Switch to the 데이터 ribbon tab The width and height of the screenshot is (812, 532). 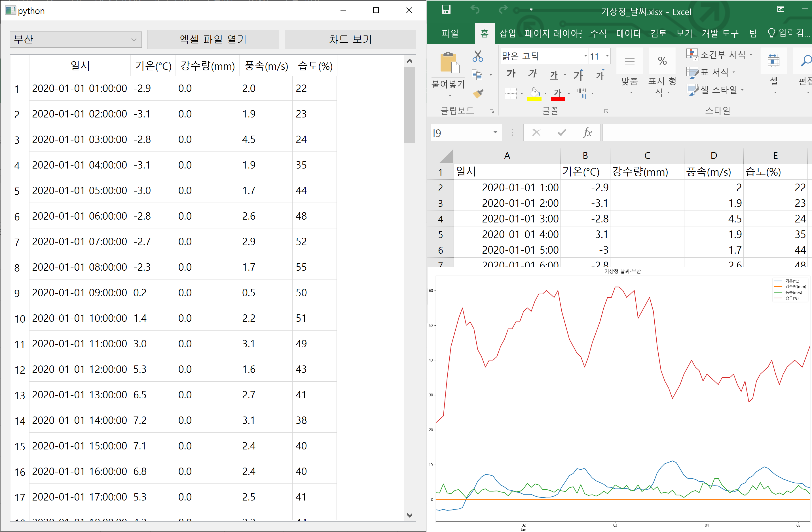point(628,33)
